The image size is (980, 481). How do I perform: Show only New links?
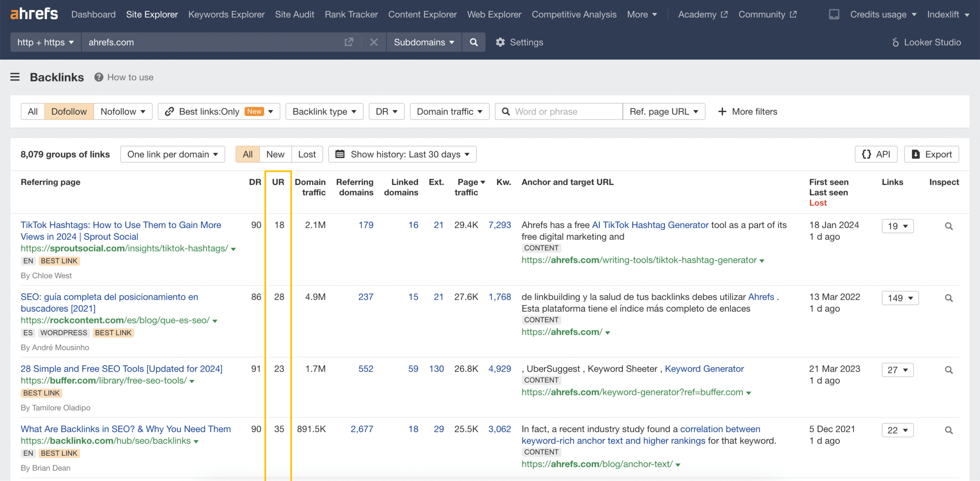(x=275, y=154)
